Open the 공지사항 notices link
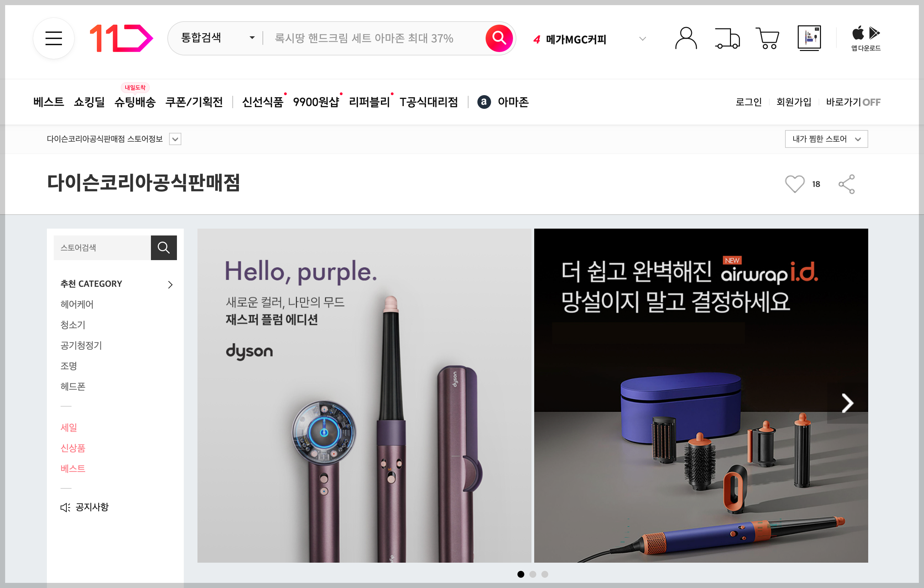This screenshot has width=924, height=588. point(92,507)
